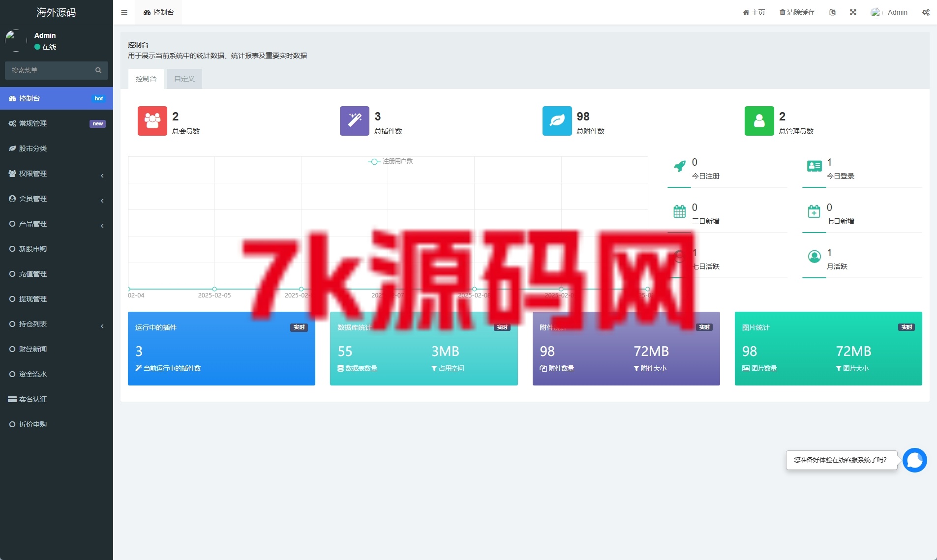
Task: Click 清除缓存 in the header
Action: click(x=797, y=12)
